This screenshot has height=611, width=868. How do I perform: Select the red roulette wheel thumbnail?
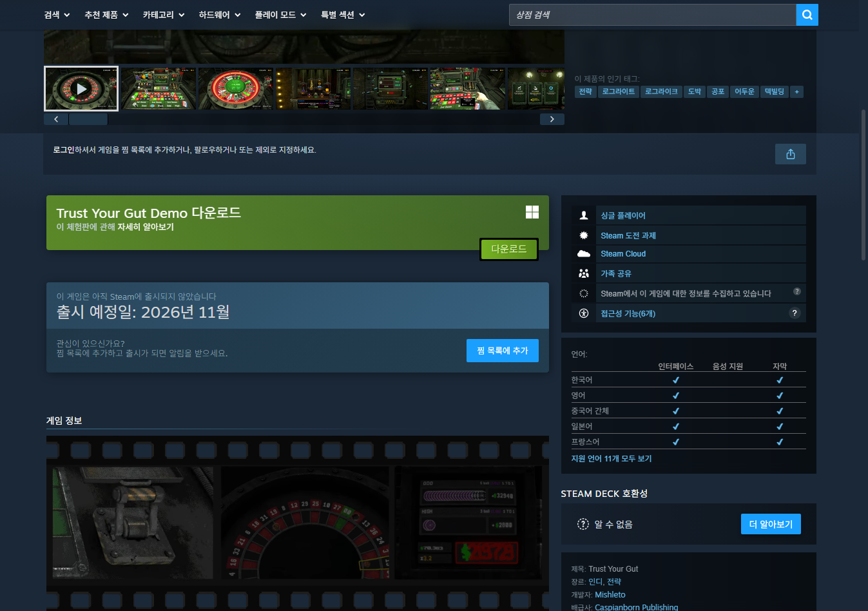(x=236, y=89)
